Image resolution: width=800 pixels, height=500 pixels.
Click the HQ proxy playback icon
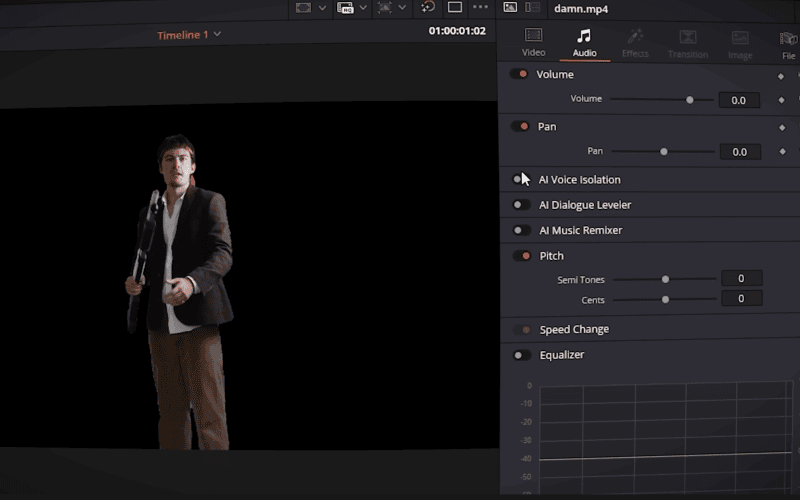tap(345, 8)
